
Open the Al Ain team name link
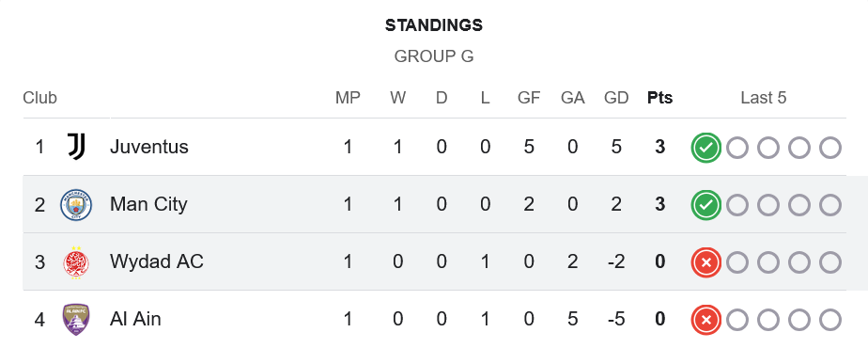click(x=135, y=319)
